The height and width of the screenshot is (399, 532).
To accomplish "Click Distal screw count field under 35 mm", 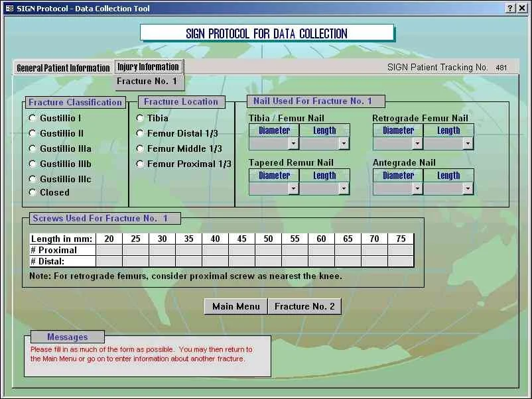I will (x=188, y=261).
